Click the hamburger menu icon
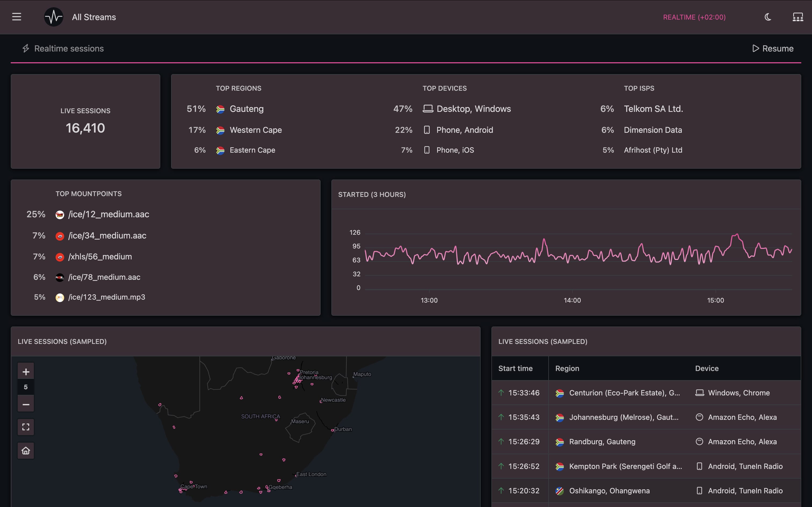This screenshot has height=507, width=812. 16,16
